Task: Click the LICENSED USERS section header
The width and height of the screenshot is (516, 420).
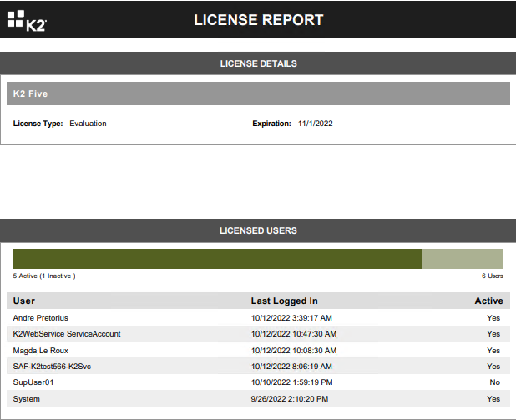Action: click(x=258, y=230)
